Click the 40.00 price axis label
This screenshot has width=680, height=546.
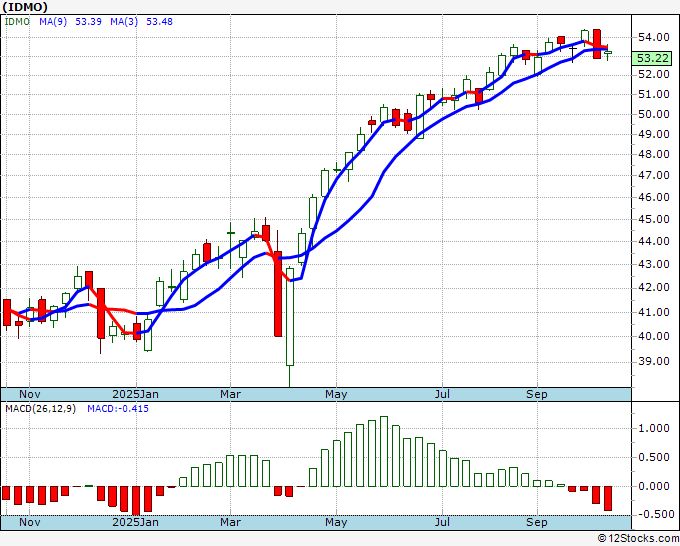coord(654,336)
